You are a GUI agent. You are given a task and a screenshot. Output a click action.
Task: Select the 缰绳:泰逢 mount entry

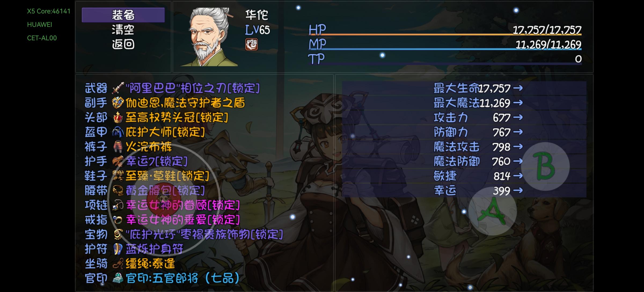coord(150,264)
